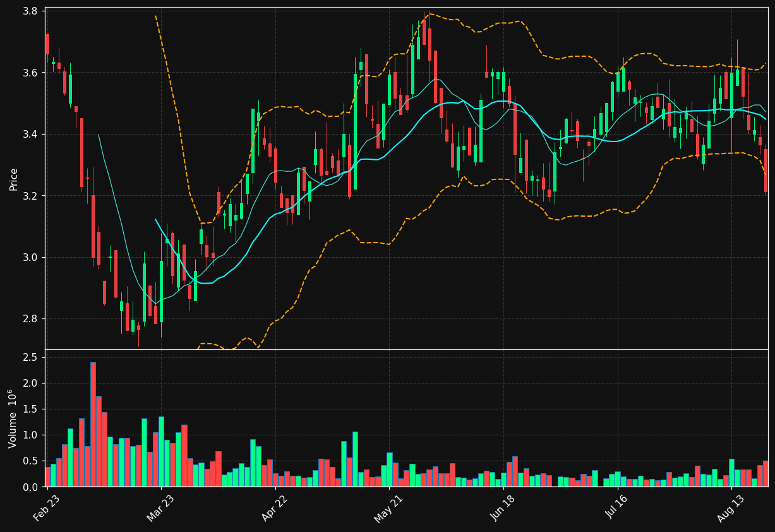Click the Jun 18 date label
Screen dimensions: 775x532
[x=502, y=509]
